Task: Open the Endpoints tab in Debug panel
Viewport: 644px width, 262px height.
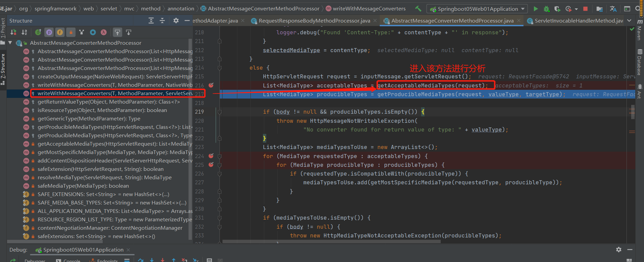Action: click(x=104, y=260)
